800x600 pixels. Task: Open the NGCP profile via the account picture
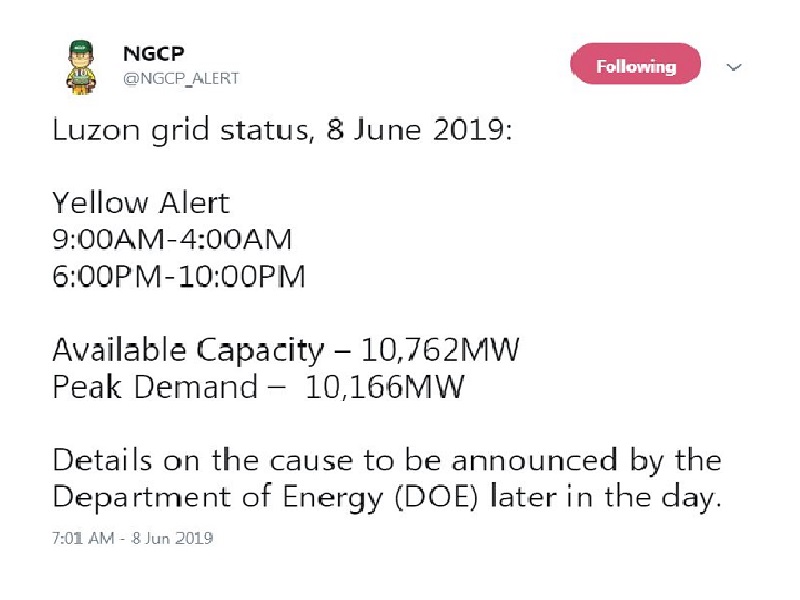[x=80, y=66]
